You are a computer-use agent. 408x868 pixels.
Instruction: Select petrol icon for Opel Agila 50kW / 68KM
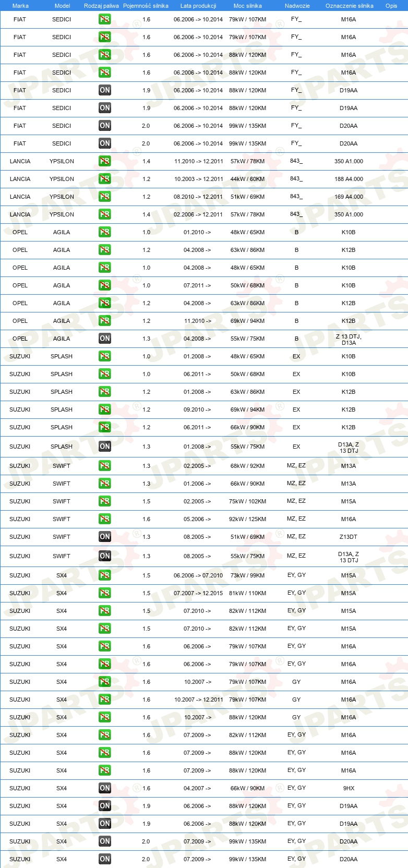coord(105,285)
